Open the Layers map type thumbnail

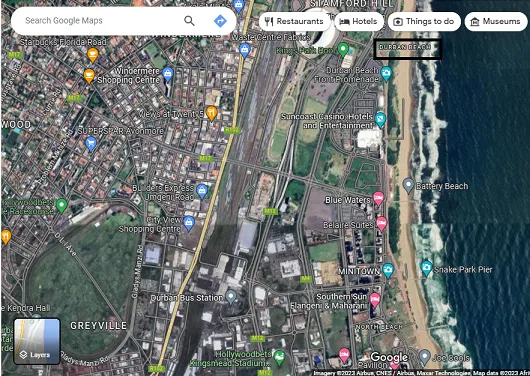tap(37, 341)
